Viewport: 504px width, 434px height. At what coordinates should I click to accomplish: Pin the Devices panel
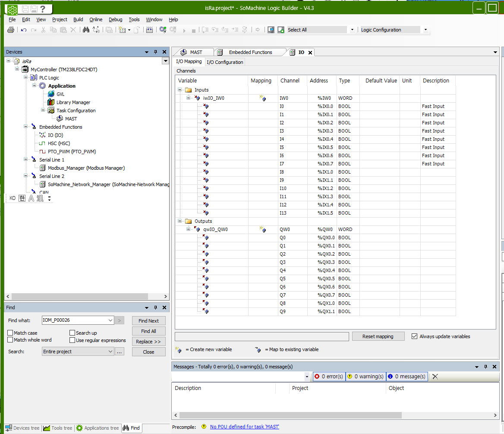156,52
